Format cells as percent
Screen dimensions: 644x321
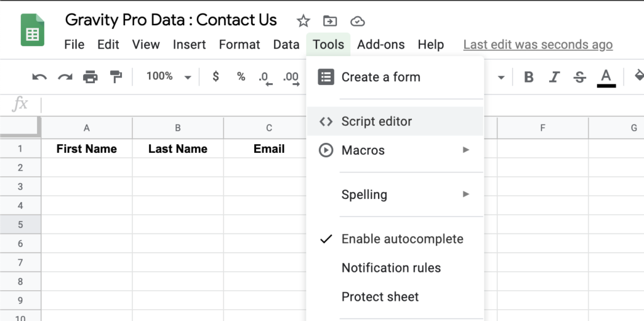(x=241, y=76)
